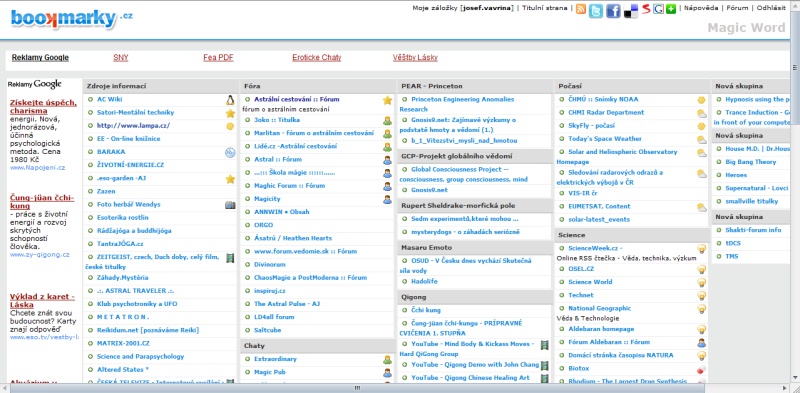Click the star icon beside .eso-garden -AJ
This screenshot has width=800, height=393.
(x=230, y=179)
